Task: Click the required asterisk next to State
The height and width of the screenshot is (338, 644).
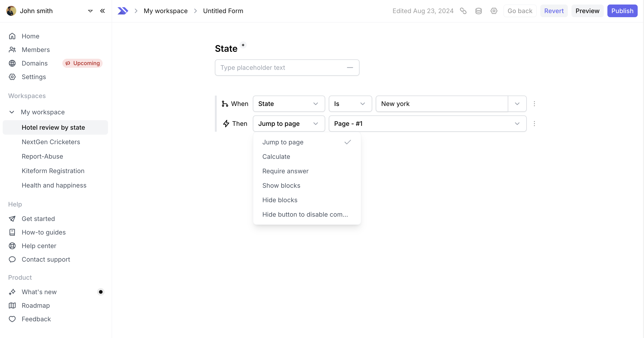Action: click(243, 45)
